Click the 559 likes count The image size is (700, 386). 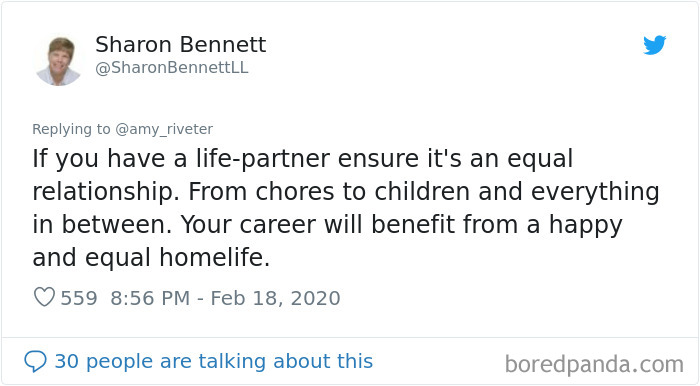[79, 298]
